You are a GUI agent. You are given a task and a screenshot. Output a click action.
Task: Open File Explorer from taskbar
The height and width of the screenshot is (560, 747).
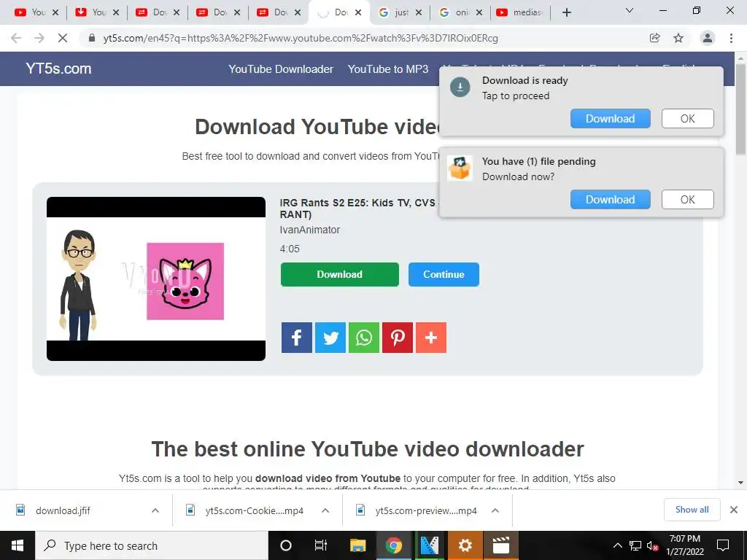click(357, 545)
